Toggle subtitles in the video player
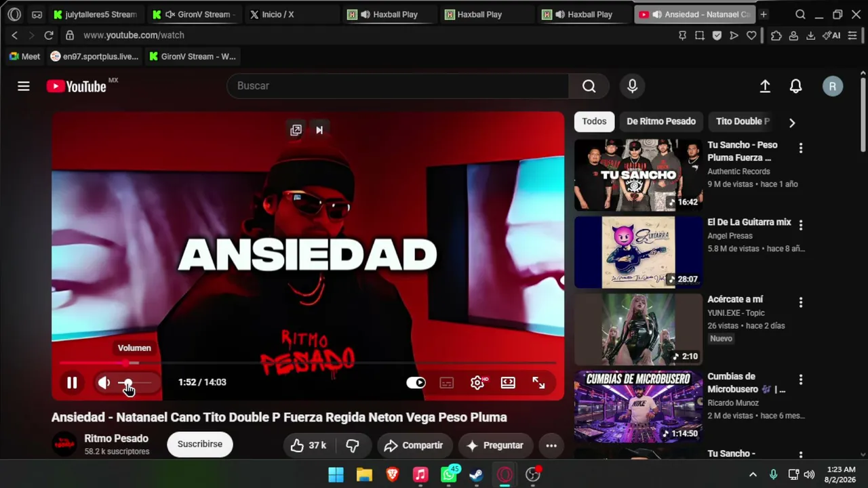 (446, 383)
